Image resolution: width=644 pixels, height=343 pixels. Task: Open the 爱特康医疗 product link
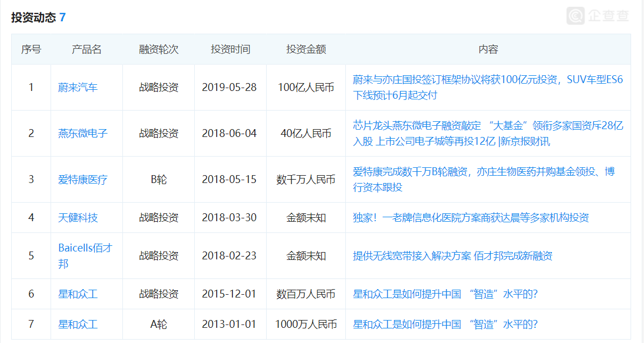[83, 180]
